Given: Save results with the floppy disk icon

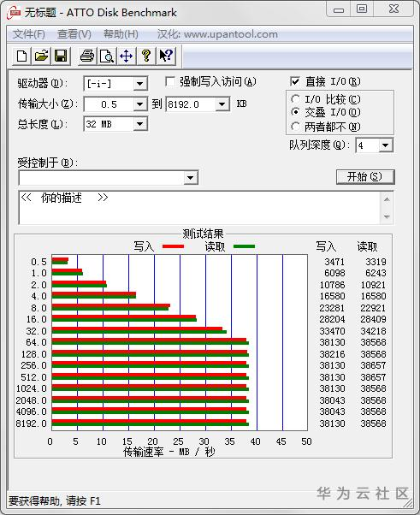Looking at the screenshot, I should pyautogui.click(x=61, y=56).
